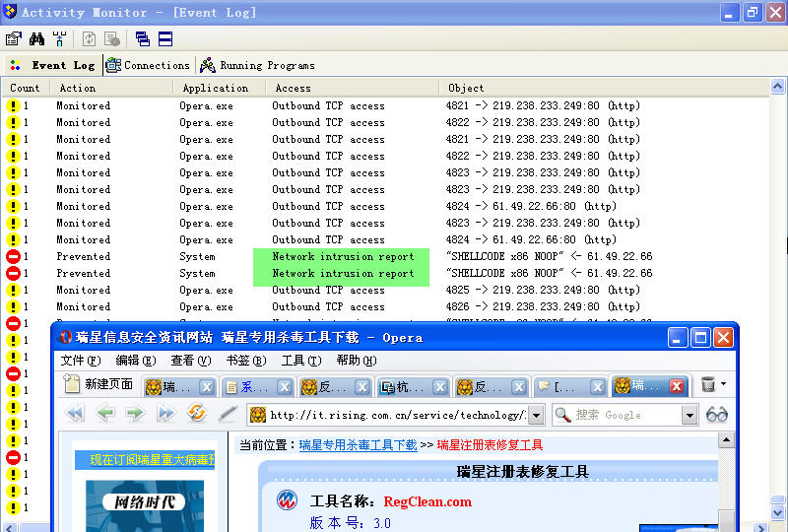Image resolution: width=788 pixels, height=532 pixels.
Task: Close the 杭... Opera tab
Action: 440,386
